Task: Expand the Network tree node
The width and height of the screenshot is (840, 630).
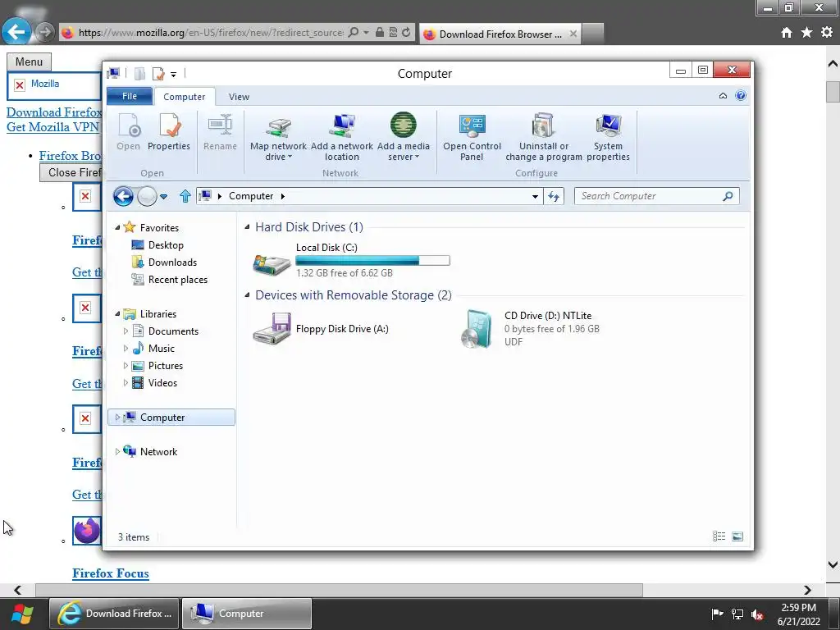Action: pos(117,452)
